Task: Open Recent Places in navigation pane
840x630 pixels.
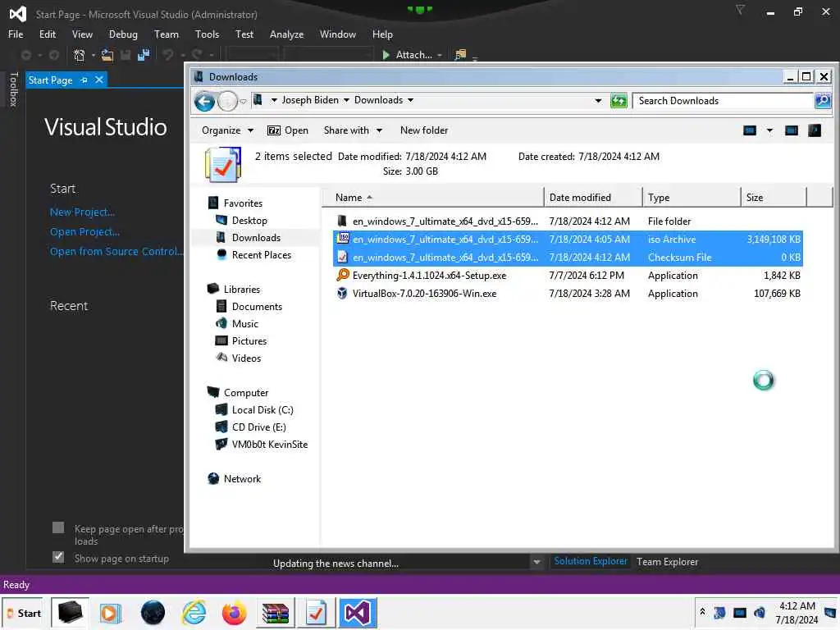Action: pos(262,255)
